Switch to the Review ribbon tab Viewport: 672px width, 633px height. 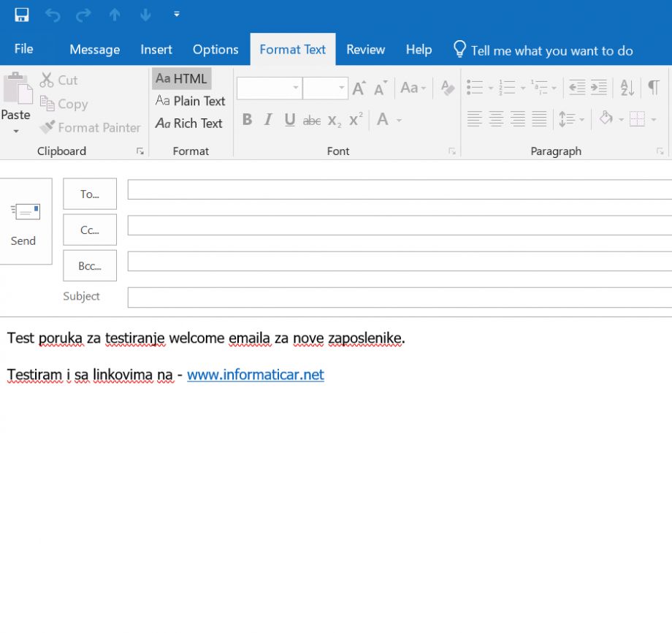click(365, 50)
